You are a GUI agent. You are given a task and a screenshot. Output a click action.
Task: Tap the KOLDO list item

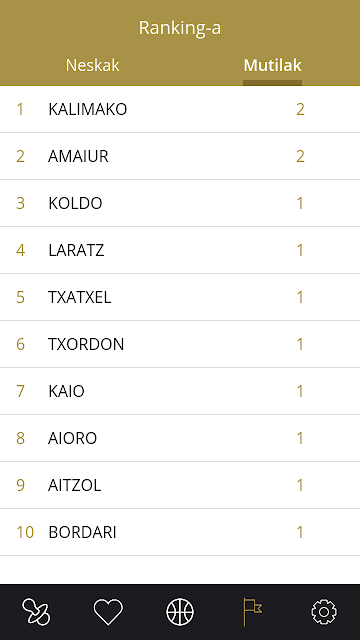tap(180, 203)
